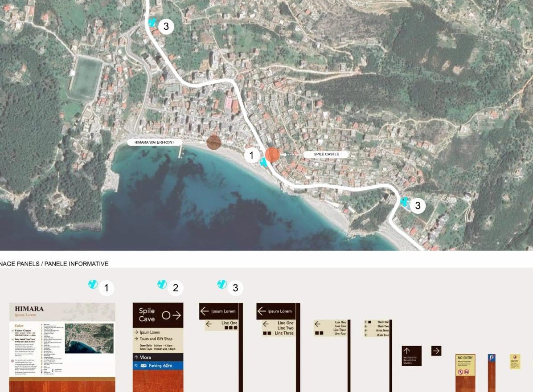Viewport: 533px width, 392px height.
Task: Click the small dark right-arrow sign
Action: [436, 351]
